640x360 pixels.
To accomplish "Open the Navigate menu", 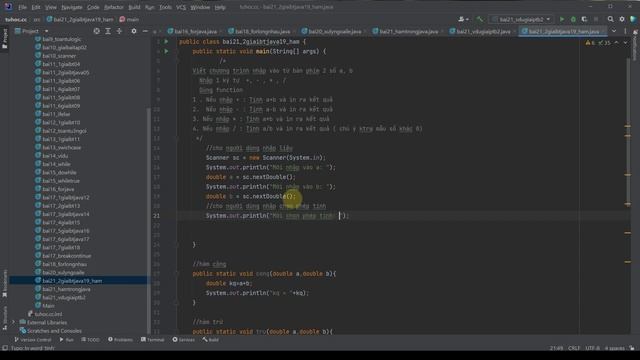I will pyautogui.click(x=71, y=7).
